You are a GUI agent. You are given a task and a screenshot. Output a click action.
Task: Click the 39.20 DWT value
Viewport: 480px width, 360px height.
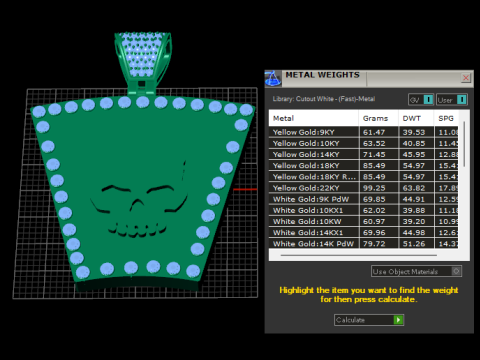[414, 222]
